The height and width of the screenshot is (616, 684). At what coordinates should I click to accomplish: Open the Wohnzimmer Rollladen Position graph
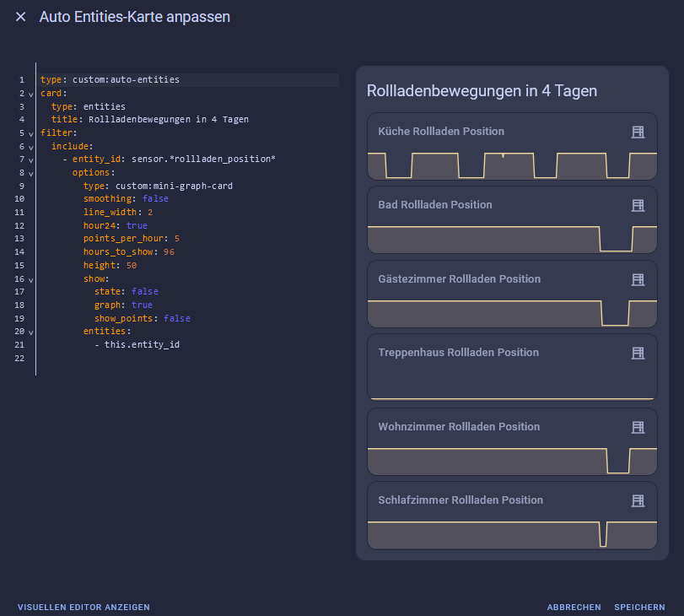(512, 461)
